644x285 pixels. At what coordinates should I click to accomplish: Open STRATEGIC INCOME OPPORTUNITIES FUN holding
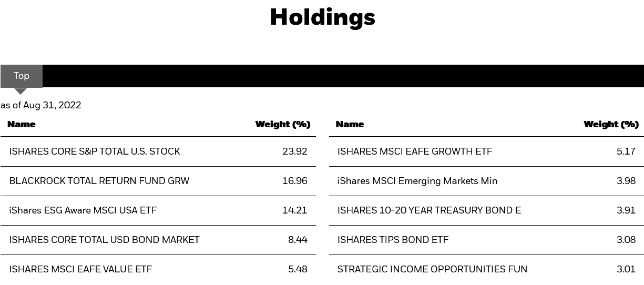(x=432, y=269)
